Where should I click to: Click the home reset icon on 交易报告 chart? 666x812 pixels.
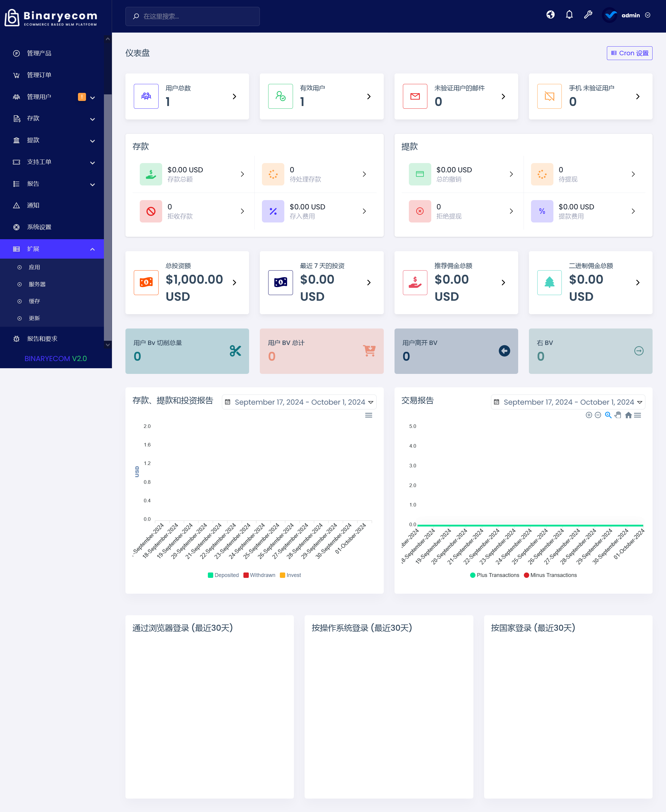tap(628, 415)
